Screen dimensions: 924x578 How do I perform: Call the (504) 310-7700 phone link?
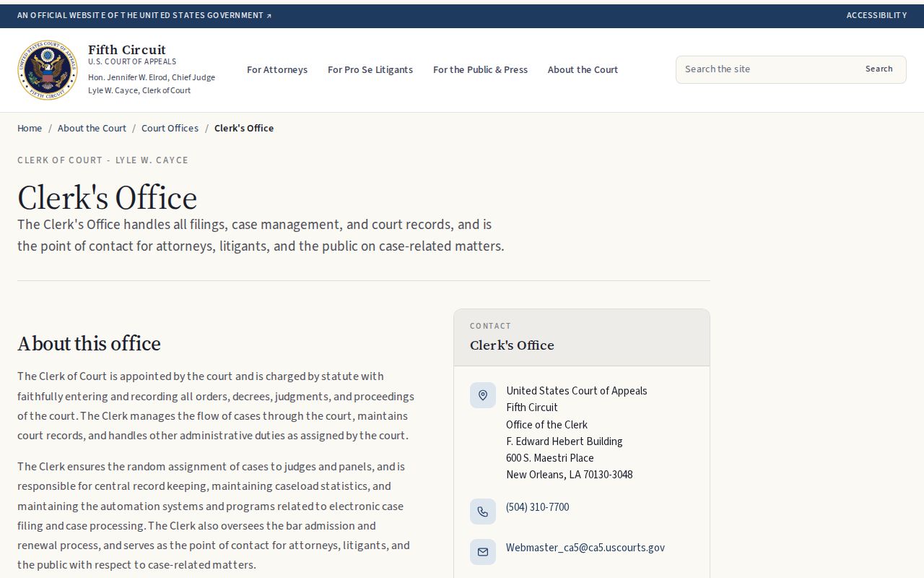[537, 507]
